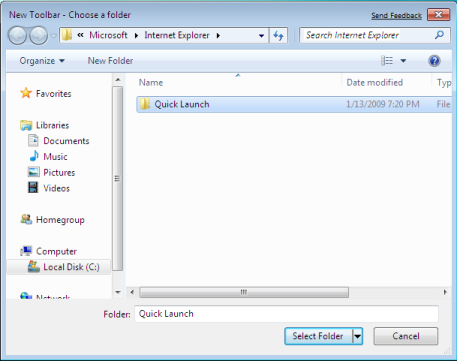Click the Music note icon
Image resolution: width=457 pixels, height=361 pixels.
[x=34, y=156]
